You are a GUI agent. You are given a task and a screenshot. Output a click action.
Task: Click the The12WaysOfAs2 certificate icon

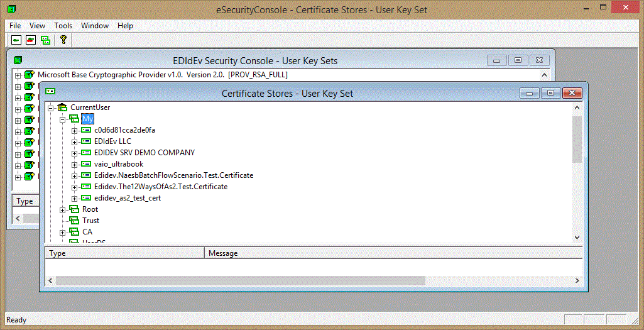tap(86, 187)
